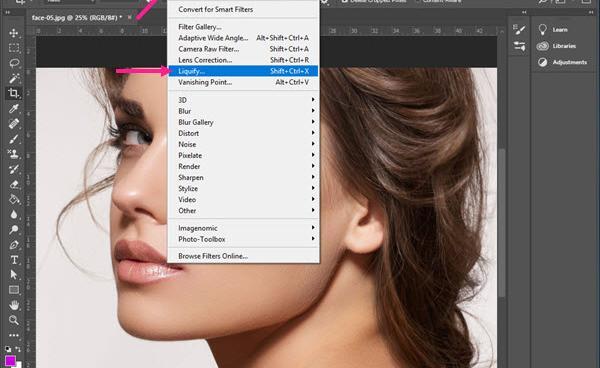Select the Lasso tool
This screenshot has width=600, height=368.
click(14, 63)
